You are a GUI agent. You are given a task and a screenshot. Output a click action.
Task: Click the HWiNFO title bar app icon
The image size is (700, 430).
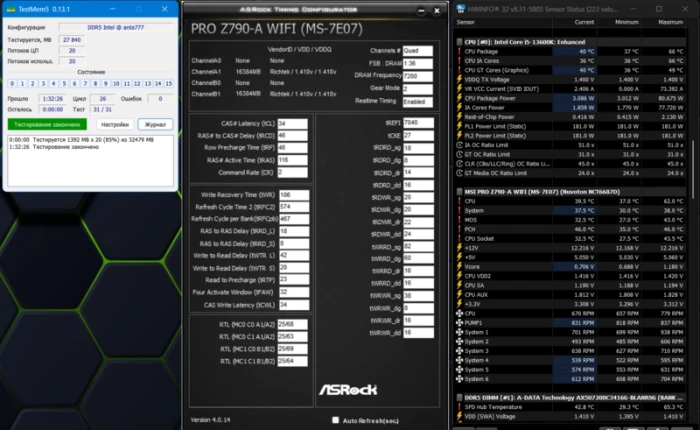pos(461,8)
